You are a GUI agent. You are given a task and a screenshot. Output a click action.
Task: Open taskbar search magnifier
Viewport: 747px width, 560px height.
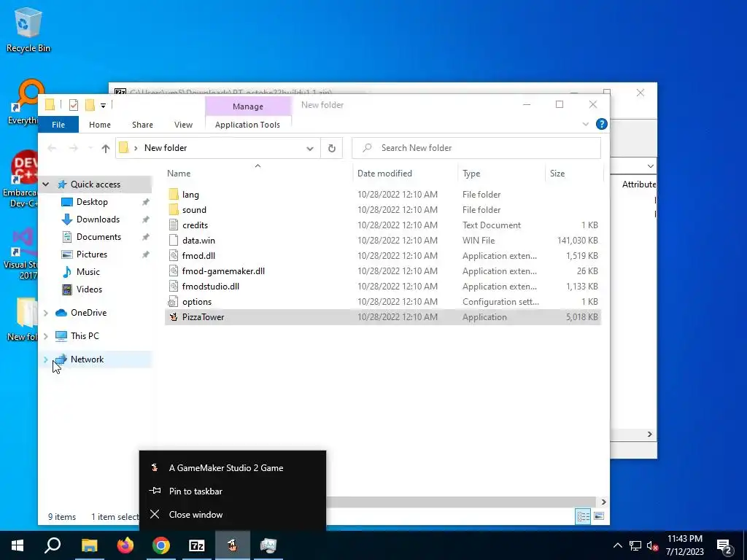tap(53, 545)
